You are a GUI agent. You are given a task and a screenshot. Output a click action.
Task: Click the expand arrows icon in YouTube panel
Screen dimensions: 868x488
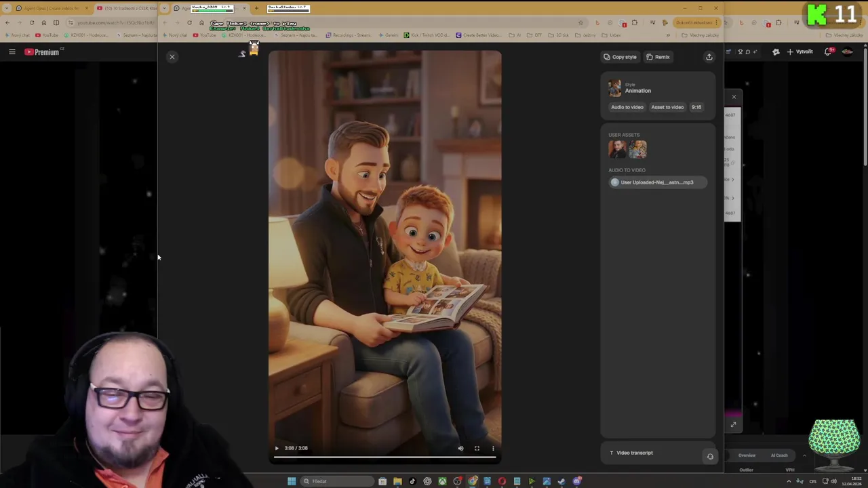point(733,425)
